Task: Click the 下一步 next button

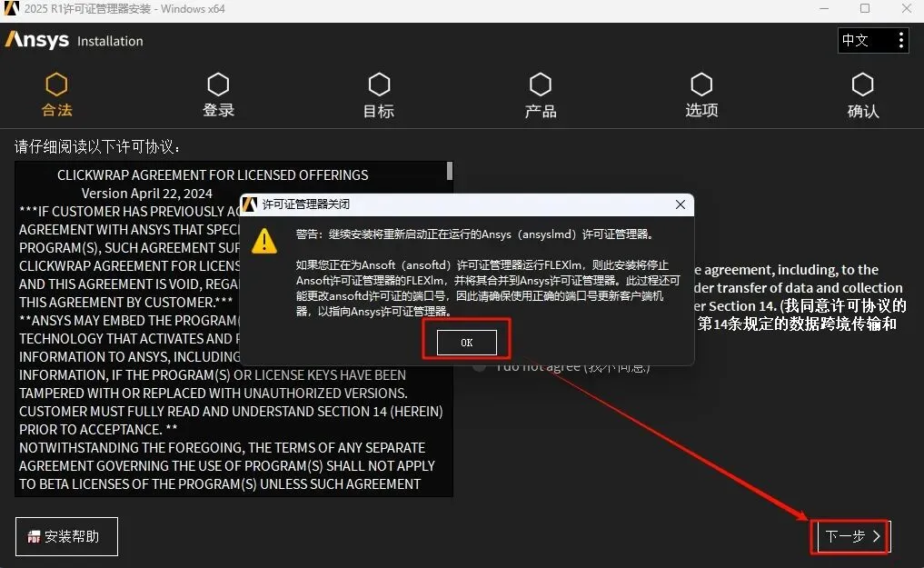Action: tap(852, 536)
